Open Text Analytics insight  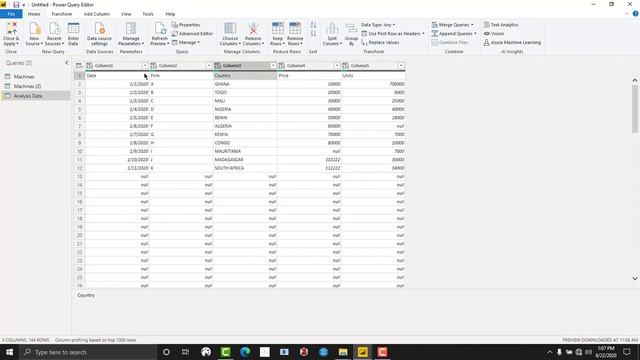click(501, 25)
